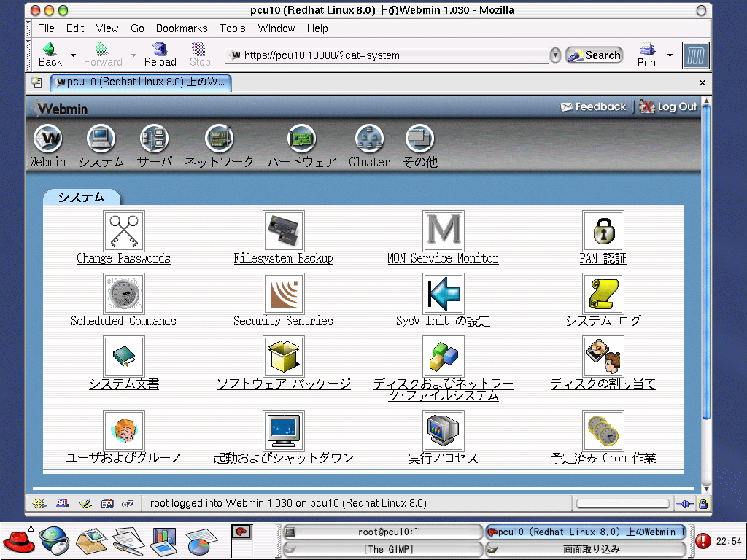
Task: Click the Print toolbar button
Action: pyautogui.click(x=648, y=55)
